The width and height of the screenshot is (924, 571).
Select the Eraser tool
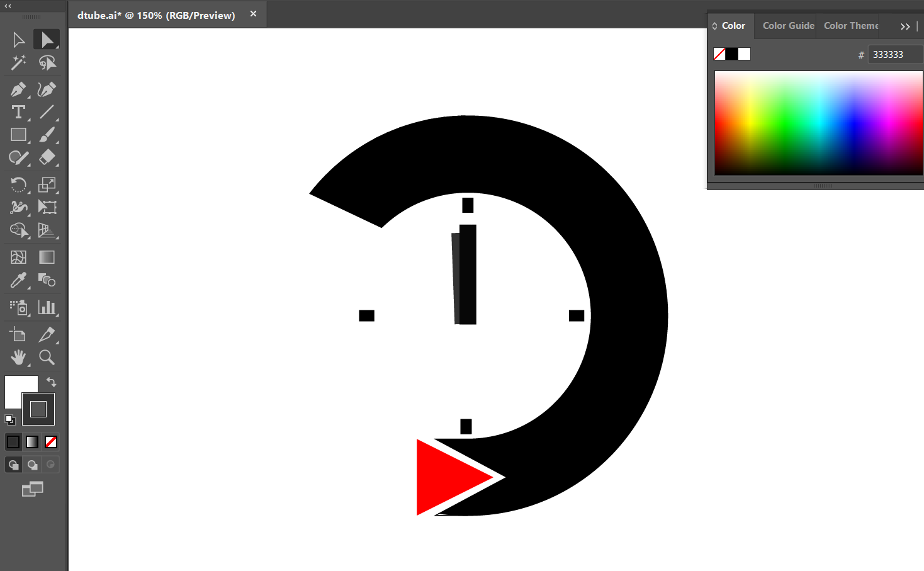coord(47,157)
